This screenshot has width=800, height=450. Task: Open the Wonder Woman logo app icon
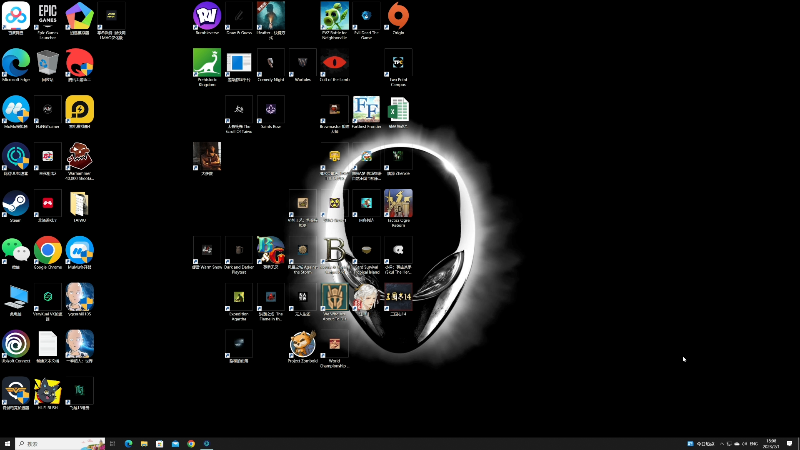click(16, 391)
